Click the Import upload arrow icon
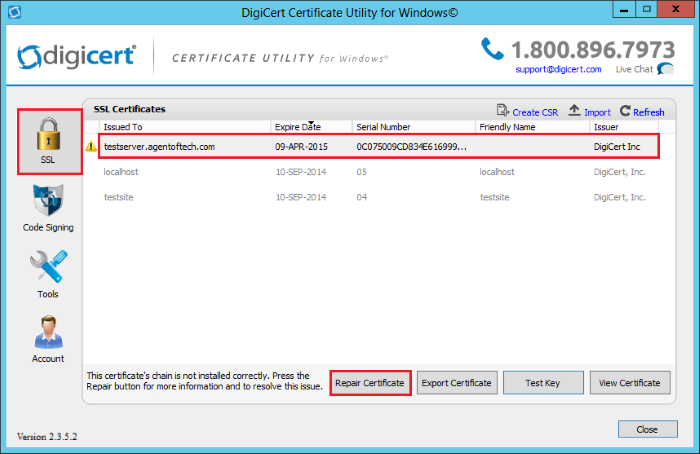Screen dimensions: 700x454 (574, 110)
